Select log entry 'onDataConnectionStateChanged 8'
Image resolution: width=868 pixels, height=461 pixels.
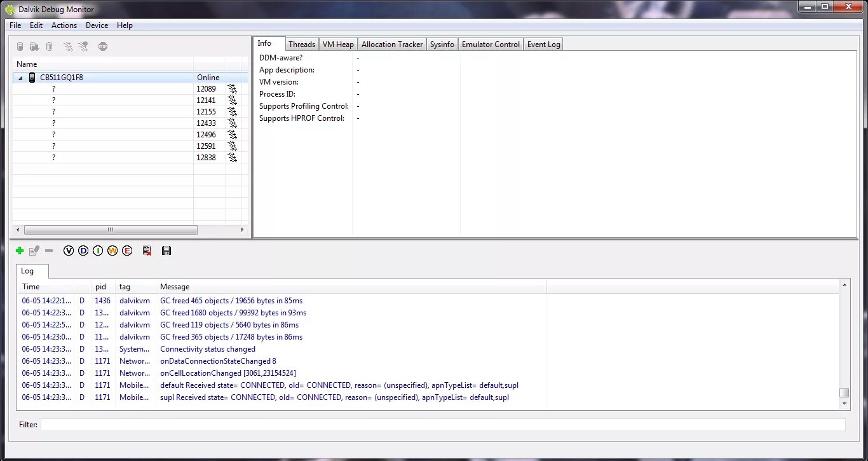point(218,361)
